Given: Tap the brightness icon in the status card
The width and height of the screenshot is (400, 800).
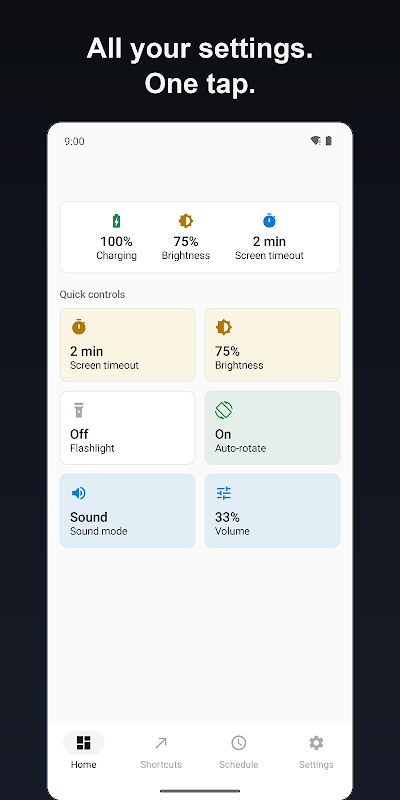Looking at the screenshot, I should coord(186,221).
